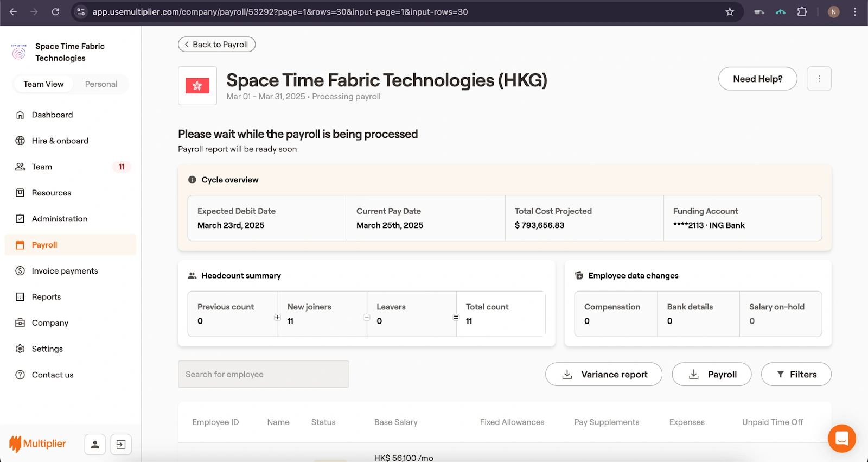Bookmark page with the star icon
This screenshot has width=868, height=462.
pyautogui.click(x=730, y=12)
